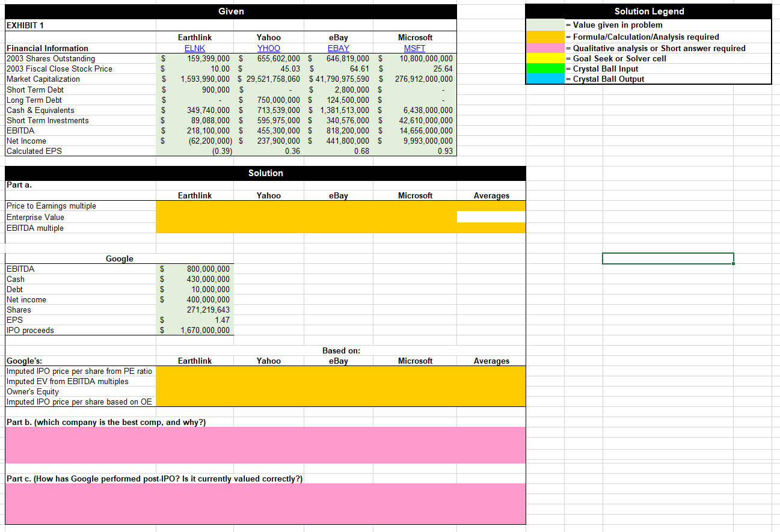The height and width of the screenshot is (532, 780).
Task: Select the green Crystal Ball Input swatch
Action: pos(545,69)
